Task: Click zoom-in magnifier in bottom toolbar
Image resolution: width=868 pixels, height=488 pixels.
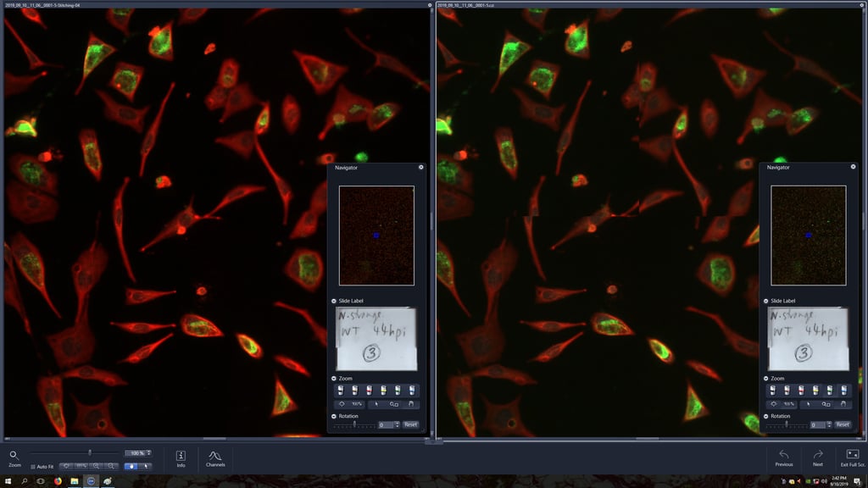Action: pyautogui.click(x=97, y=466)
